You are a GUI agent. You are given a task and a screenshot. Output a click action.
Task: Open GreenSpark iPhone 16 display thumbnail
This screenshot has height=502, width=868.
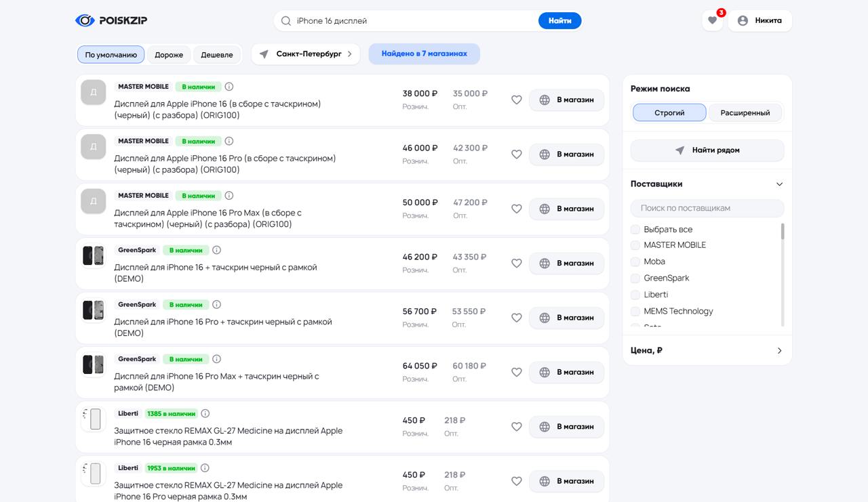(x=94, y=255)
